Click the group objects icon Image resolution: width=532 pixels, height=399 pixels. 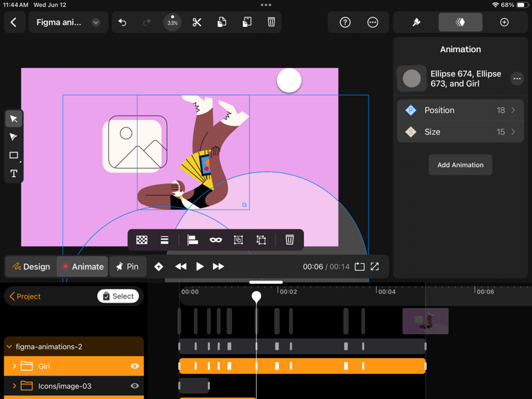238,240
